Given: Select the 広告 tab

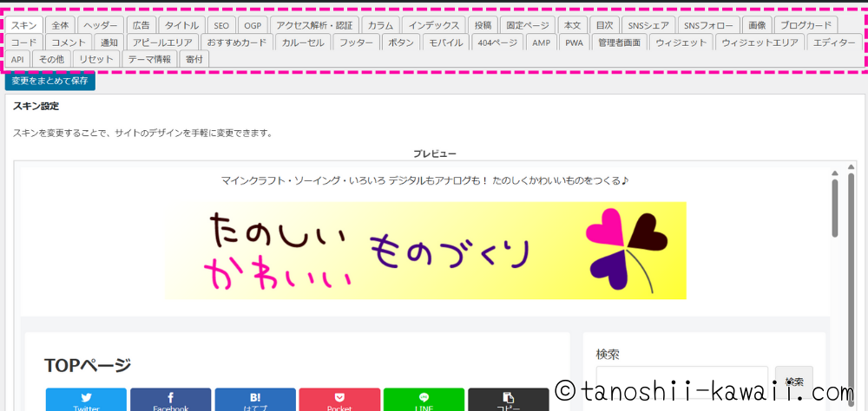Looking at the screenshot, I should pyautogui.click(x=141, y=25).
